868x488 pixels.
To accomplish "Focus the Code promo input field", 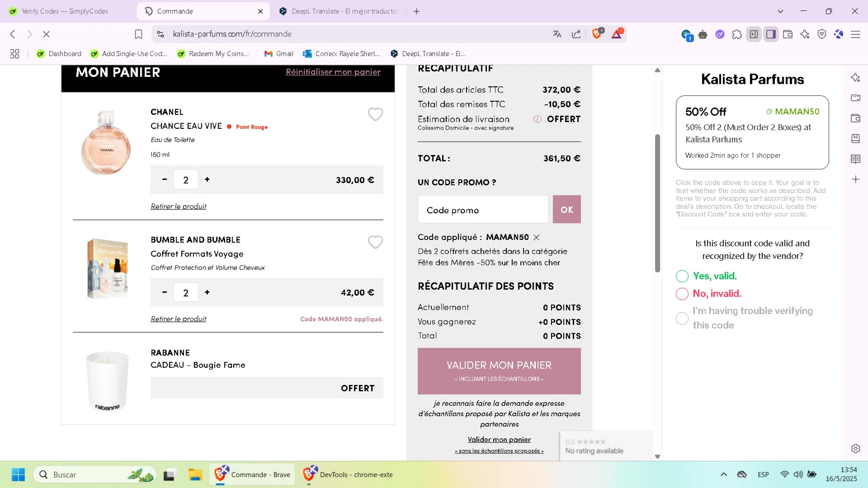I will [483, 209].
